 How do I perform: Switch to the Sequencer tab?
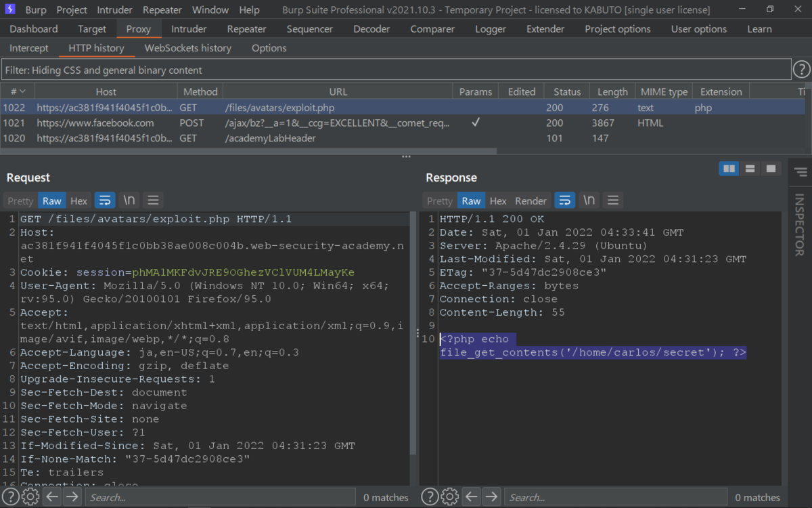coord(310,29)
